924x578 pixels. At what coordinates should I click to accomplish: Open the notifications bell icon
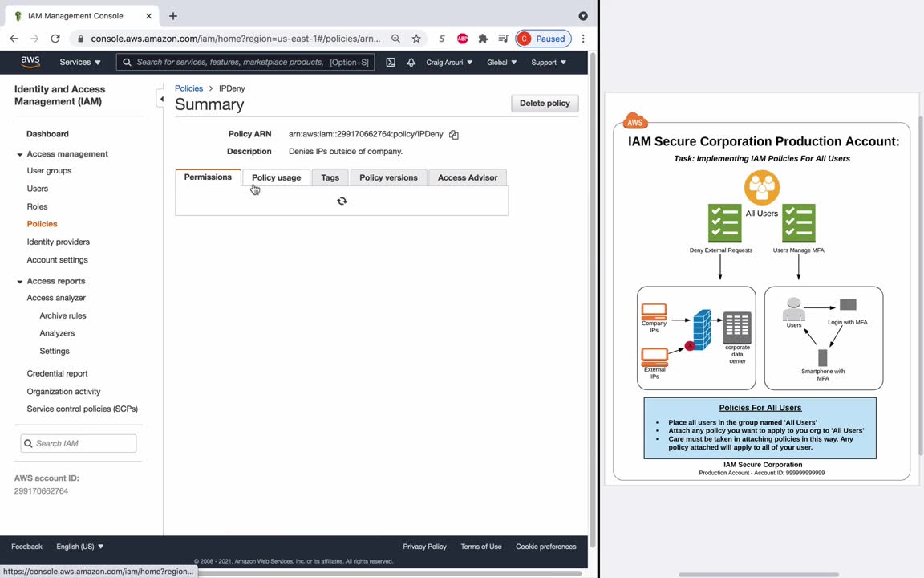(411, 62)
